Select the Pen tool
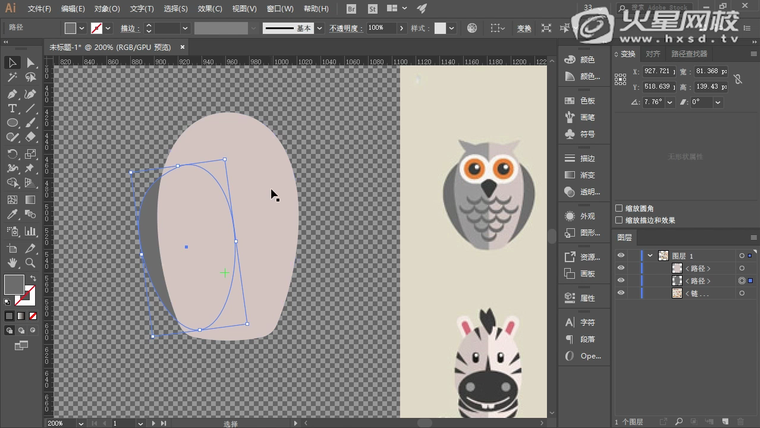Viewport: 760px width, 428px height. [x=12, y=93]
